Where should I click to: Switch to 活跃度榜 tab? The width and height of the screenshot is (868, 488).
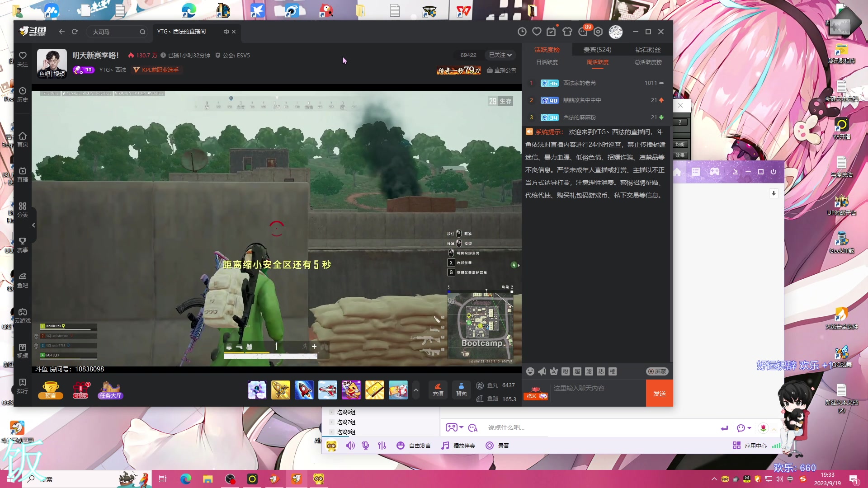click(x=547, y=50)
